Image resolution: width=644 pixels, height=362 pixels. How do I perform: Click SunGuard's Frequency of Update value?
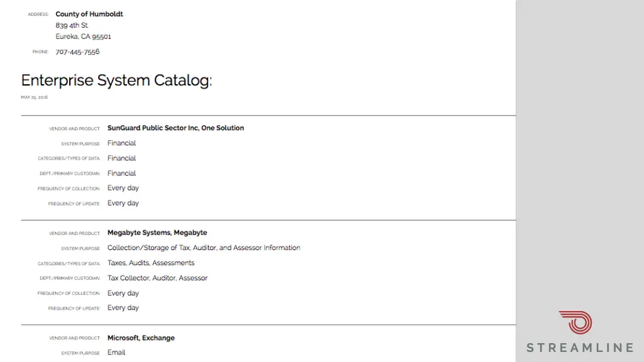point(123,203)
